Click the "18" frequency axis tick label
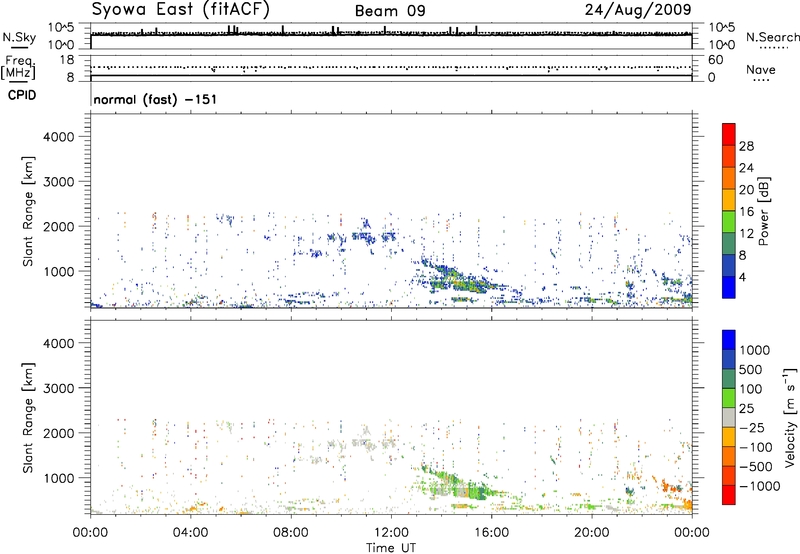The image size is (800, 554). tap(67, 60)
